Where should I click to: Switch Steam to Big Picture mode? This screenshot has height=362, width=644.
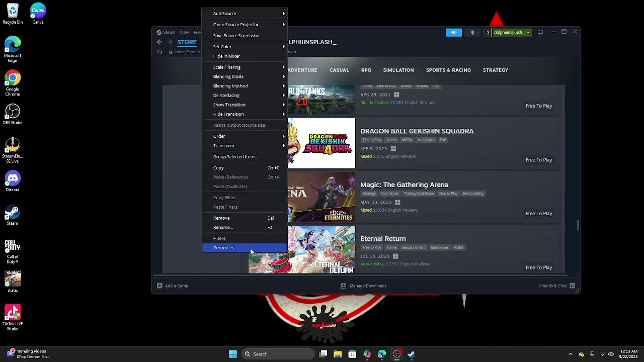point(540,32)
